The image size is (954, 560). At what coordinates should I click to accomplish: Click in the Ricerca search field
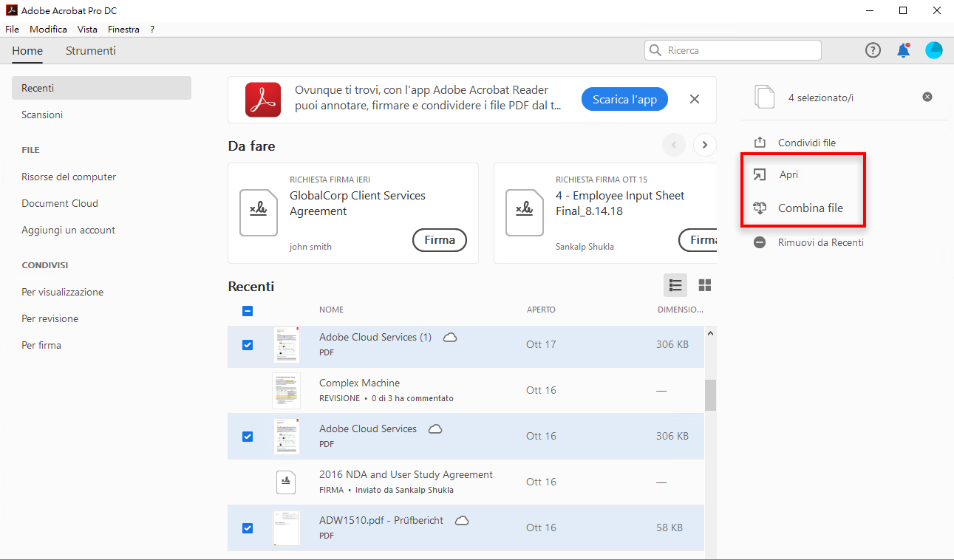point(739,50)
